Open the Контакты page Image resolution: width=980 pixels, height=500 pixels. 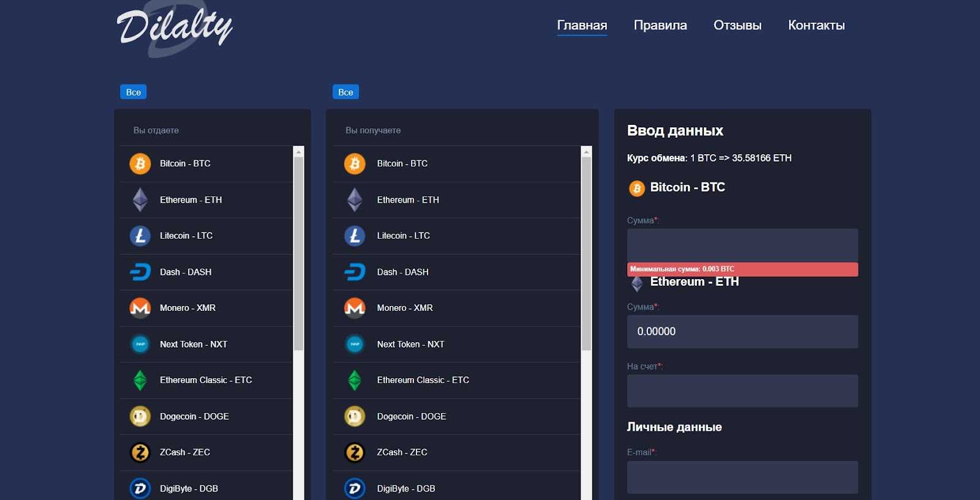[816, 25]
